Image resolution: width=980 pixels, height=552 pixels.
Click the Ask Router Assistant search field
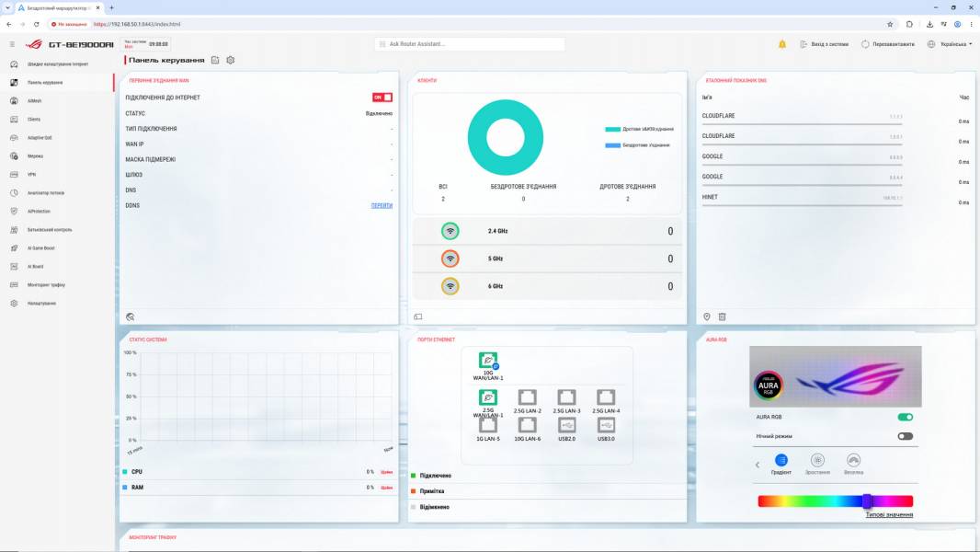click(470, 44)
